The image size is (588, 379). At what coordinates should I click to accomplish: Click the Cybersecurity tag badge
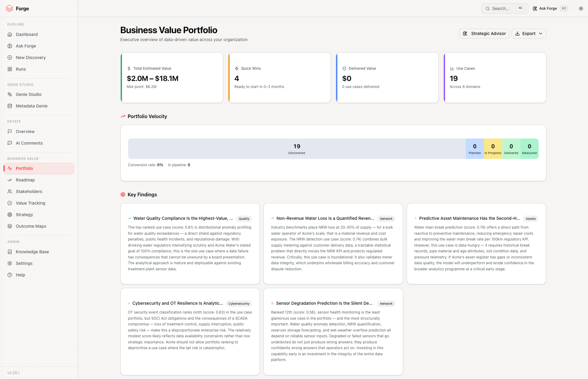click(239, 304)
